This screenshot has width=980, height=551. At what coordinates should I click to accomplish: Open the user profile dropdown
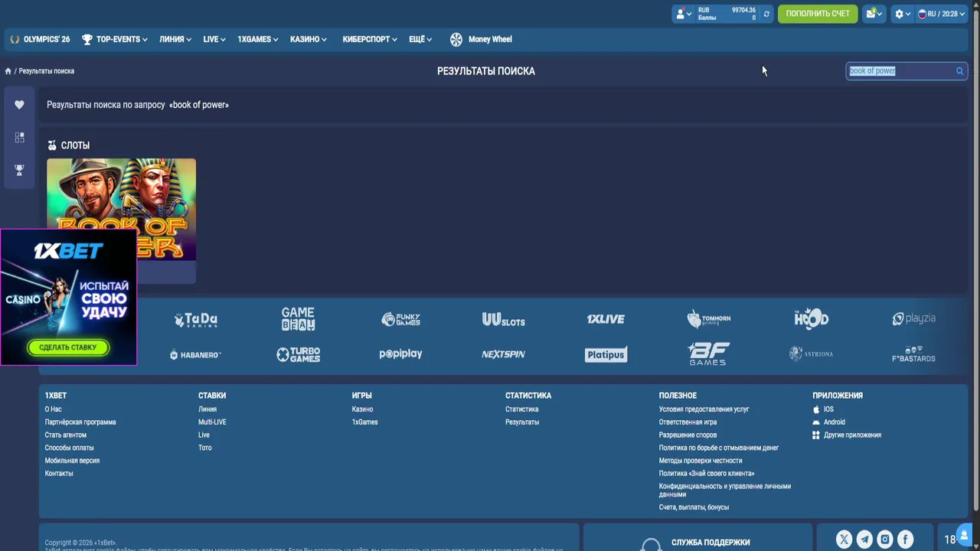[x=683, y=14]
